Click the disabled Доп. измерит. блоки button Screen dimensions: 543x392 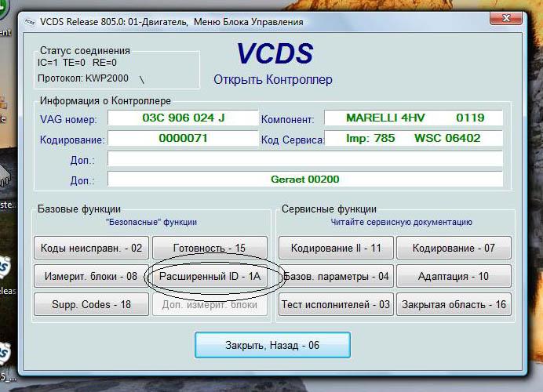(x=210, y=304)
